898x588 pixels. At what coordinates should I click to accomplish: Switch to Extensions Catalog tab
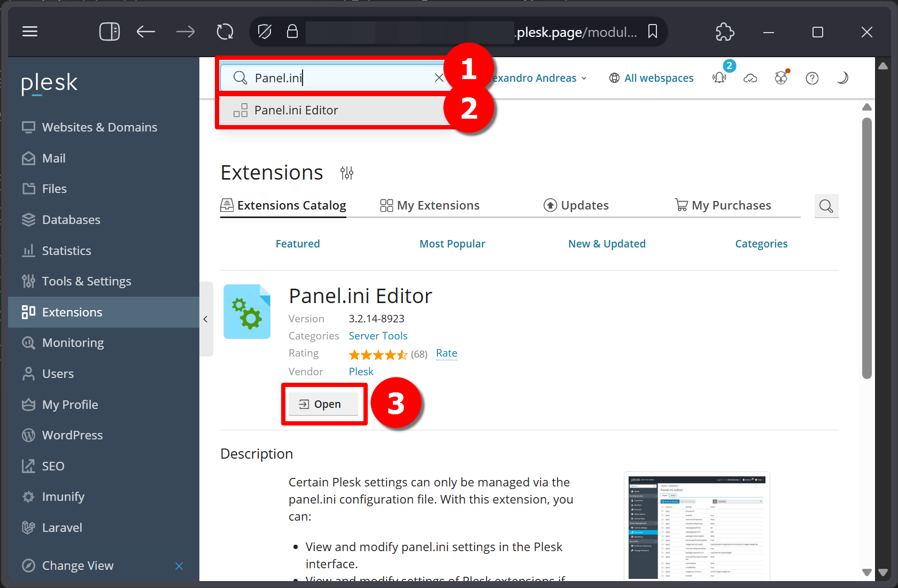click(x=283, y=205)
